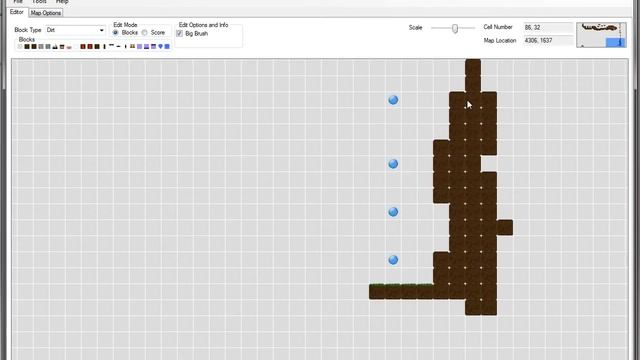Select the Score edit mode radio button
The height and width of the screenshot is (360, 640).
[x=144, y=32]
